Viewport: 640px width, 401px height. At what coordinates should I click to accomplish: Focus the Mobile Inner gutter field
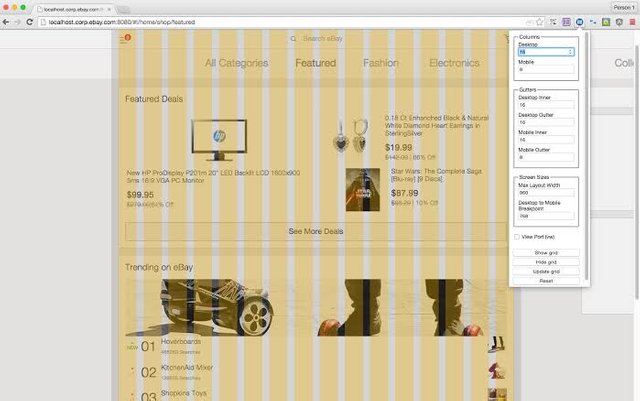546,140
